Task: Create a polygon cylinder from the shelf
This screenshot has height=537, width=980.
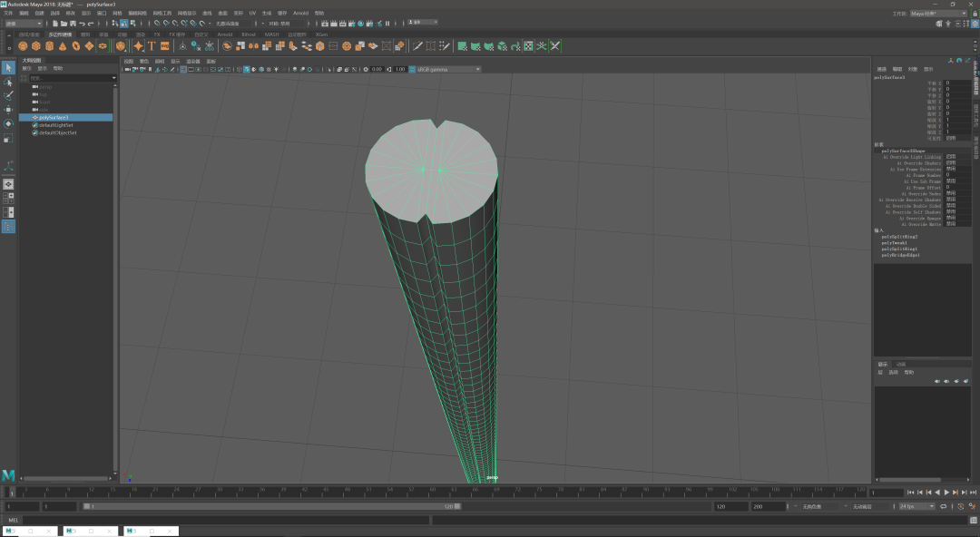Action: [49, 45]
